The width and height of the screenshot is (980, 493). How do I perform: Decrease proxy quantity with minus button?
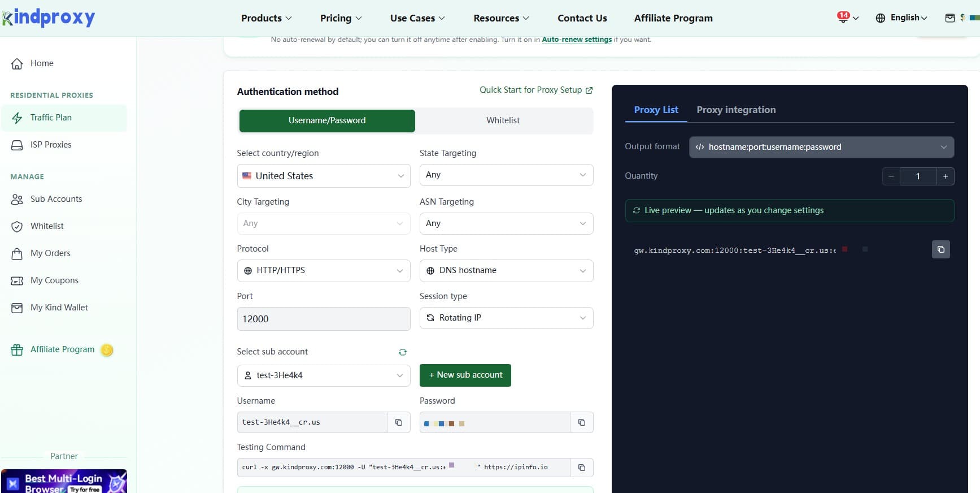click(891, 176)
